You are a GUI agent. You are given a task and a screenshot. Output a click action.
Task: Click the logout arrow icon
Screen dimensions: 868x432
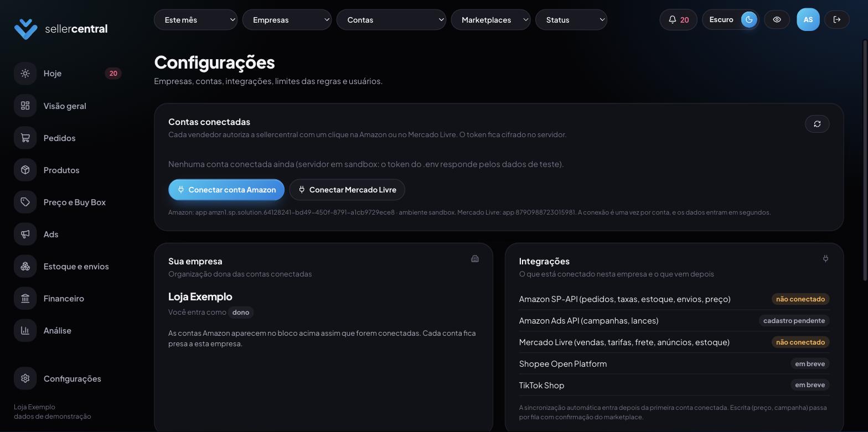[x=837, y=20]
